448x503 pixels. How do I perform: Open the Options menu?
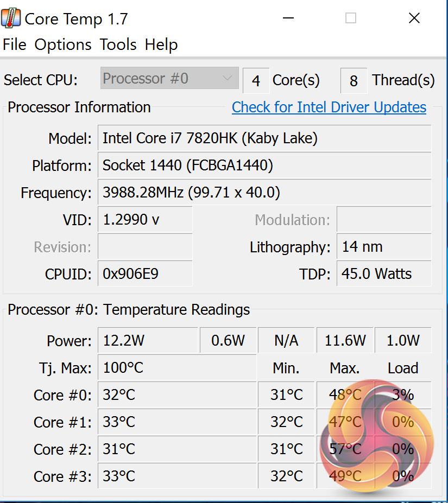(63, 44)
